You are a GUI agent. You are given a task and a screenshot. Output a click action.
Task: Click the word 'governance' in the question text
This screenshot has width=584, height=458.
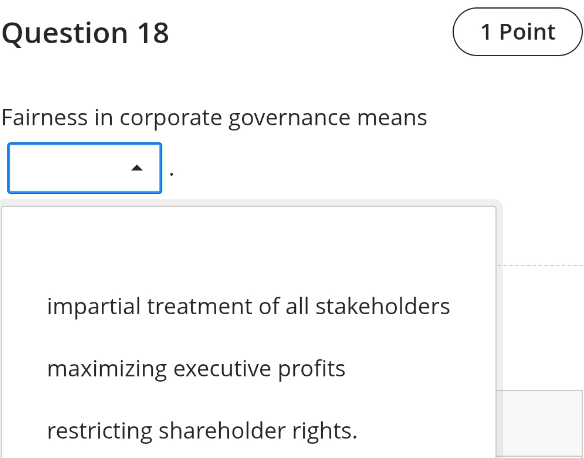coord(289,118)
